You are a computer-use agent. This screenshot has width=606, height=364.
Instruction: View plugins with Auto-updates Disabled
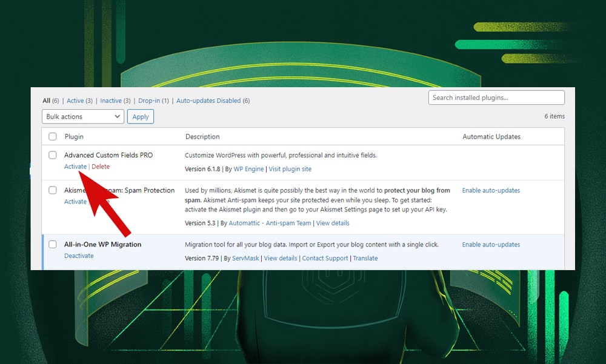click(209, 101)
